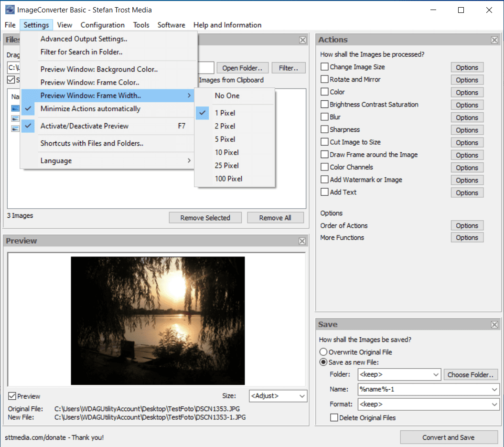Image resolution: width=504 pixels, height=447 pixels.
Task: Expand the Language submenu
Action: coord(107,160)
